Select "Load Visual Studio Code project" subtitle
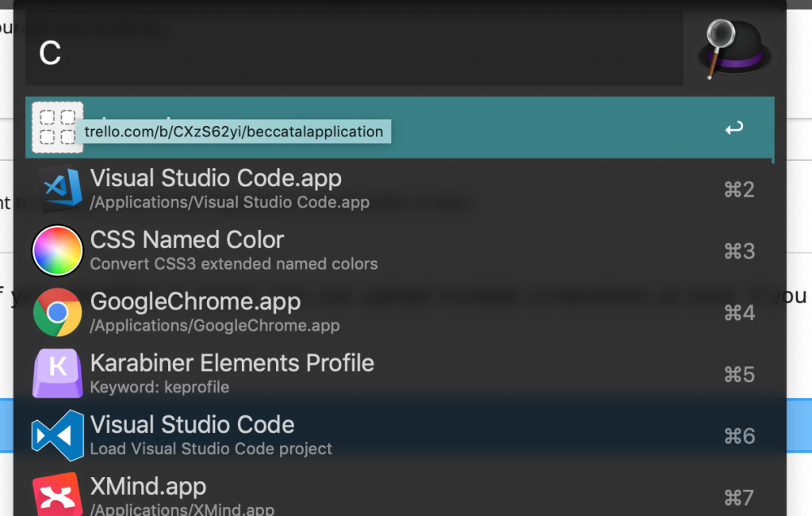The width and height of the screenshot is (812, 516). [211, 449]
